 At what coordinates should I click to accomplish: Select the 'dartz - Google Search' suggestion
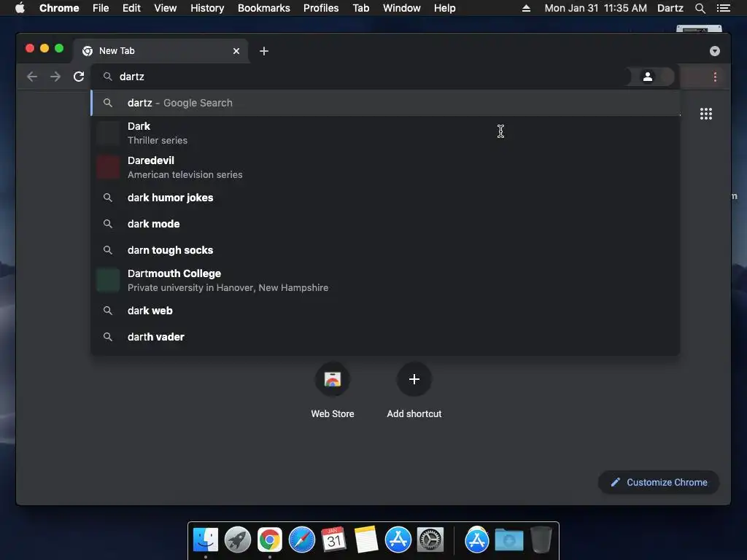(x=385, y=103)
